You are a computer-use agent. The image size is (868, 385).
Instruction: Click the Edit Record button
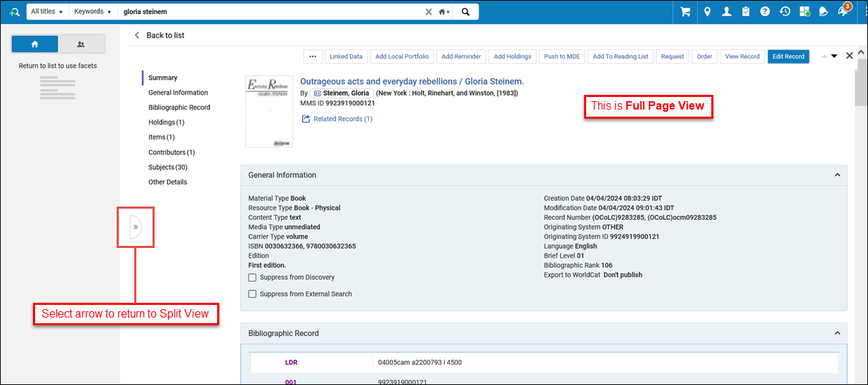point(788,56)
